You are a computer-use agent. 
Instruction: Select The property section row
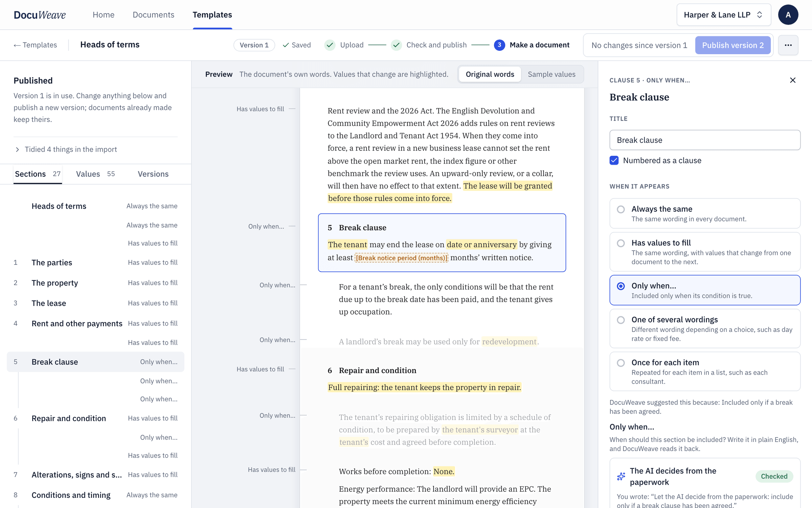point(95,283)
